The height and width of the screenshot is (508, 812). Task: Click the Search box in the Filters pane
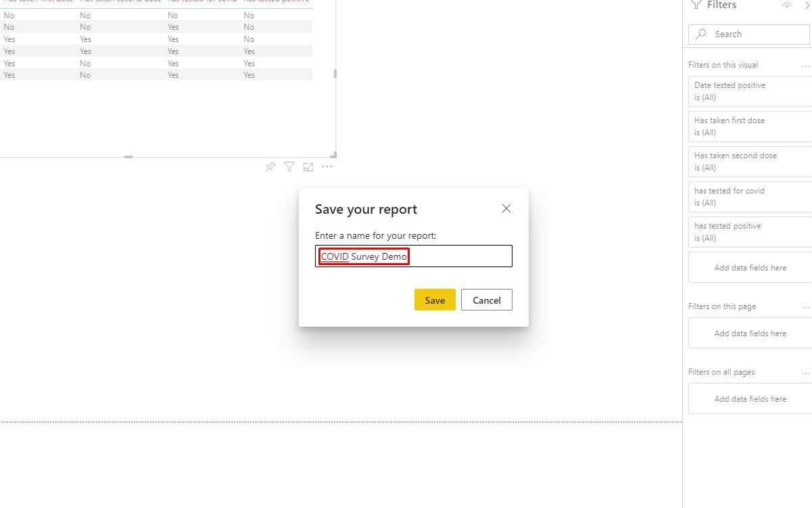748,34
